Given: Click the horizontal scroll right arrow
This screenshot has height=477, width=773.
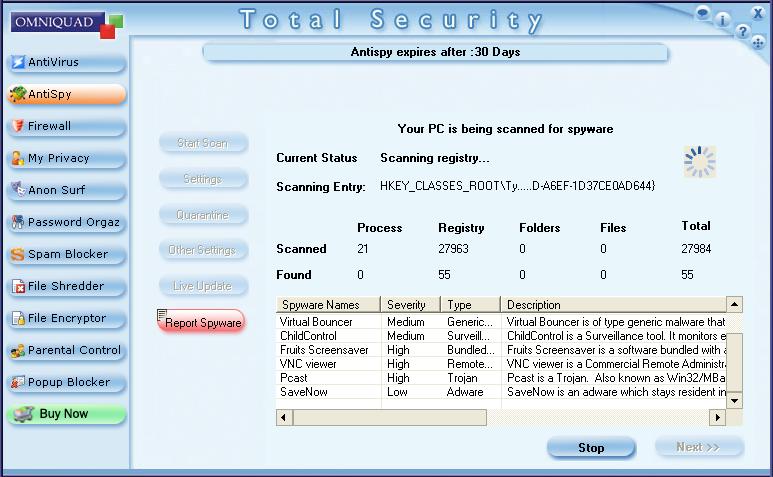Looking at the screenshot, I should pos(717,418).
